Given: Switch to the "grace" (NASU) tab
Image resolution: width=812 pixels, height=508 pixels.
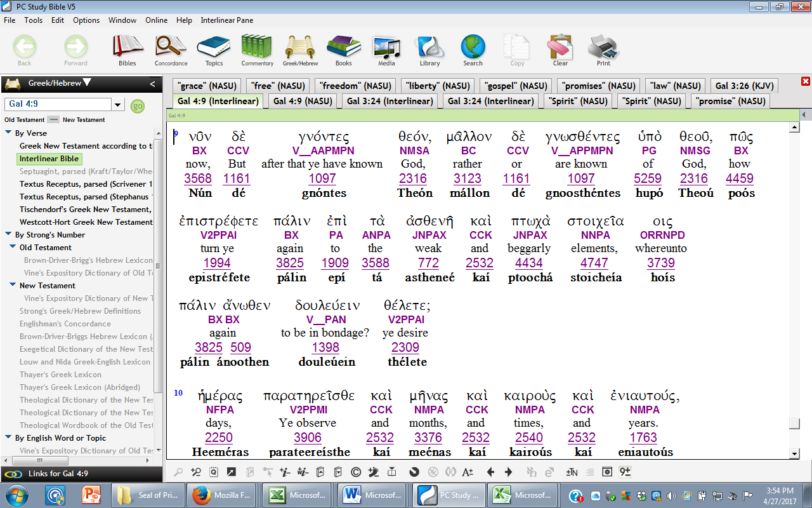Looking at the screenshot, I should click(207, 86).
